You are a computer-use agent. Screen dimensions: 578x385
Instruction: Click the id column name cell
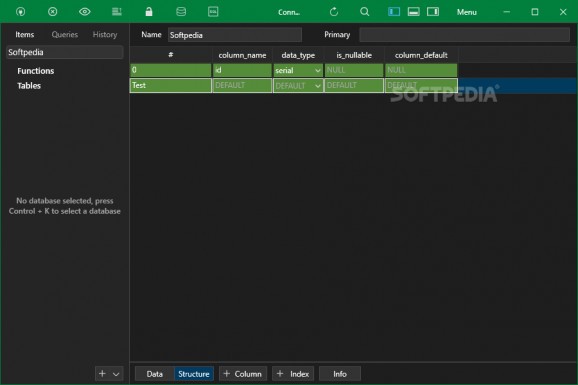(242, 70)
